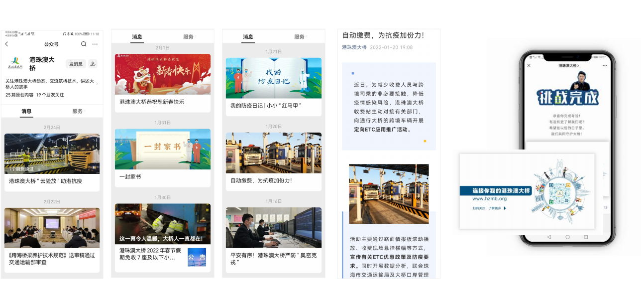
Task: Tap the QR code on the promo card
Action: 559,194
